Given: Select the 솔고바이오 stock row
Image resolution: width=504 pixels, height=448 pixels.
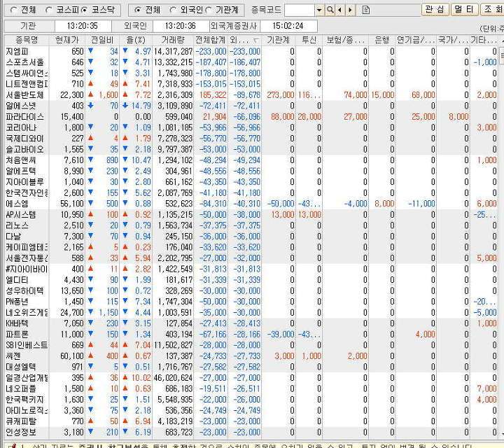Looking at the screenshot, I should (251, 149).
